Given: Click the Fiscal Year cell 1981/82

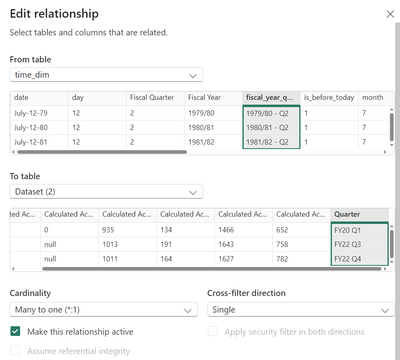Looking at the screenshot, I should tap(213, 142).
